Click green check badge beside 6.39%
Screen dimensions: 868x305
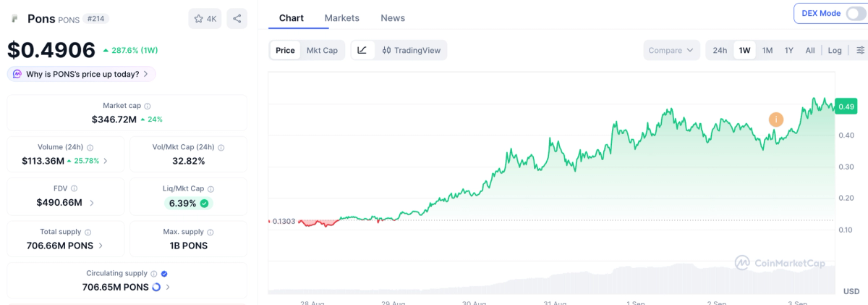pyautogui.click(x=205, y=204)
